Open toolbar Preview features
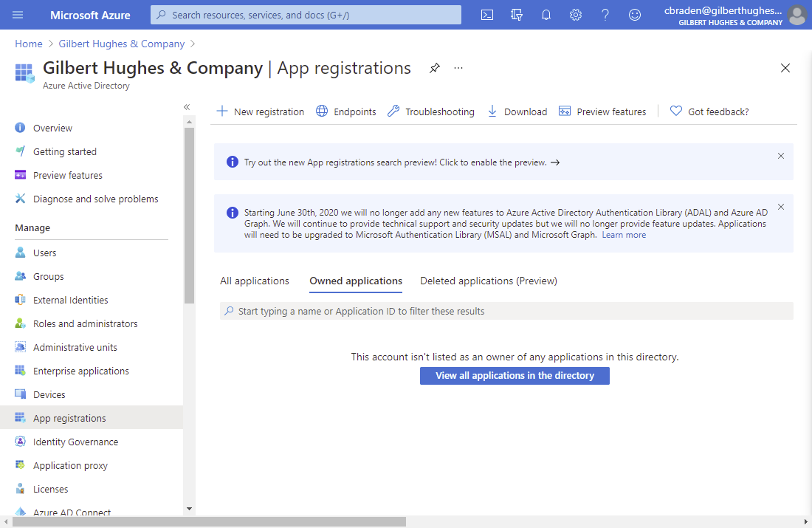 click(x=602, y=112)
